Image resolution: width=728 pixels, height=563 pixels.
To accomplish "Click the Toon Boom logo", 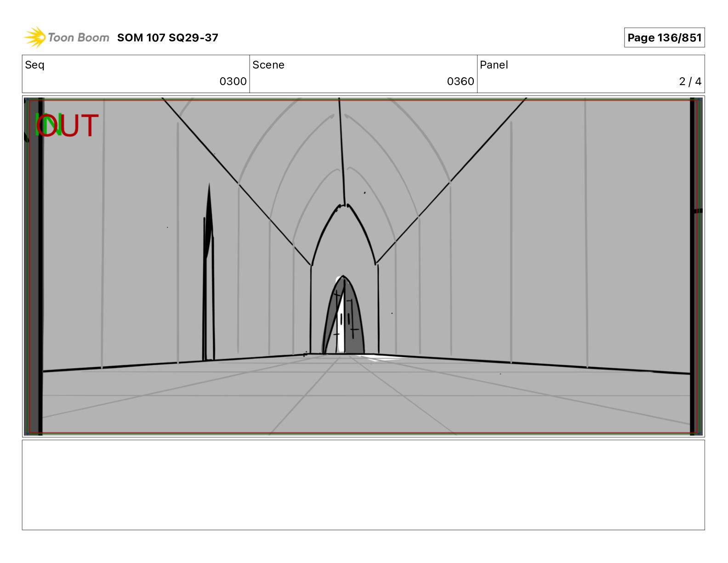I will [67, 37].
